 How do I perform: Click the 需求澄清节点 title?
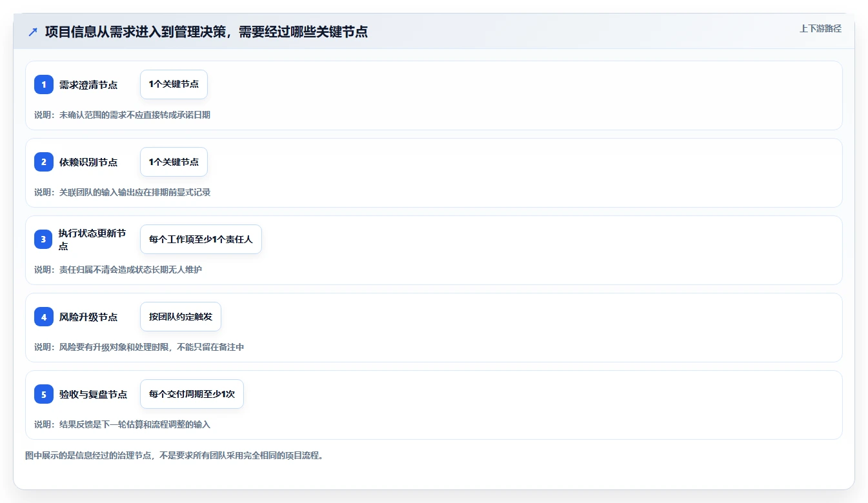click(x=88, y=84)
